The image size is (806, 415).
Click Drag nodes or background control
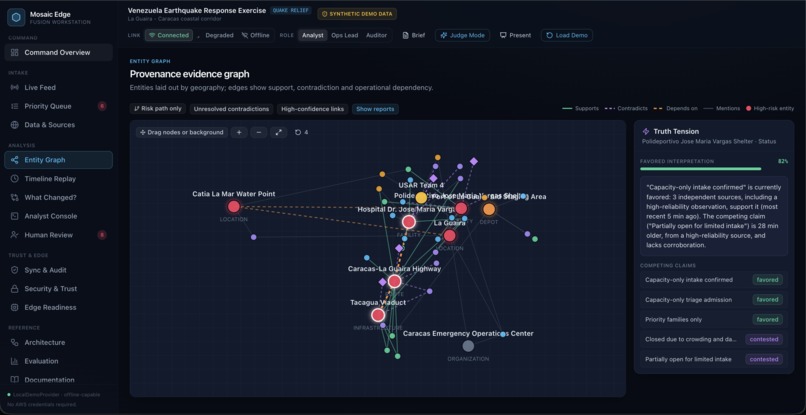click(181, 133)
